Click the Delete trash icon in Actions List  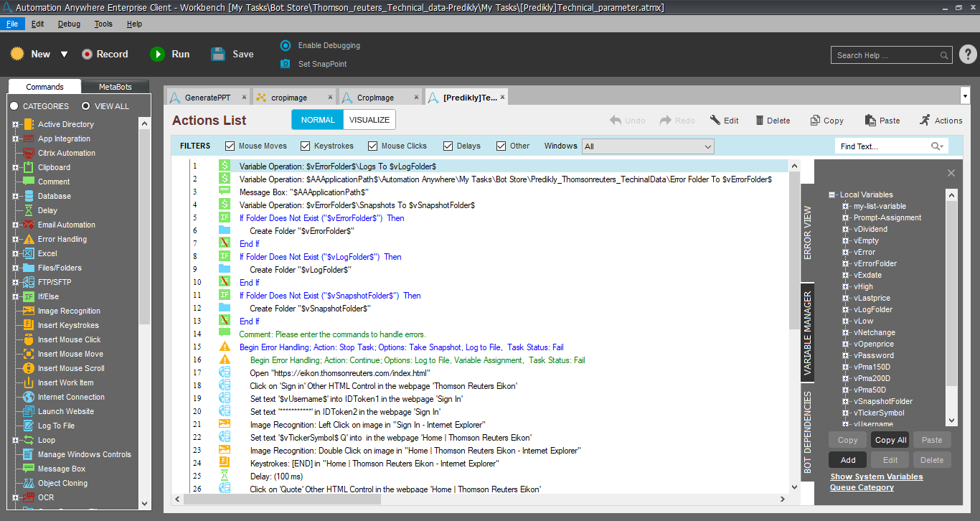[x=759, y=121]
